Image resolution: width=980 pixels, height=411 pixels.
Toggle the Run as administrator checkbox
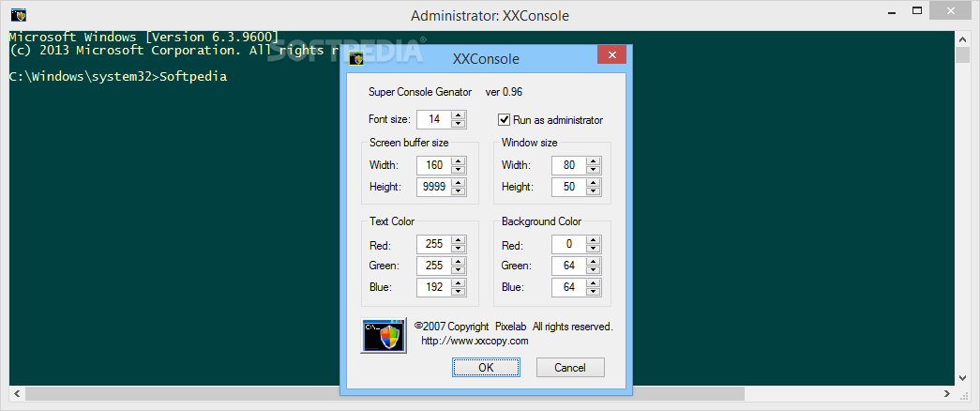[505, 119]
